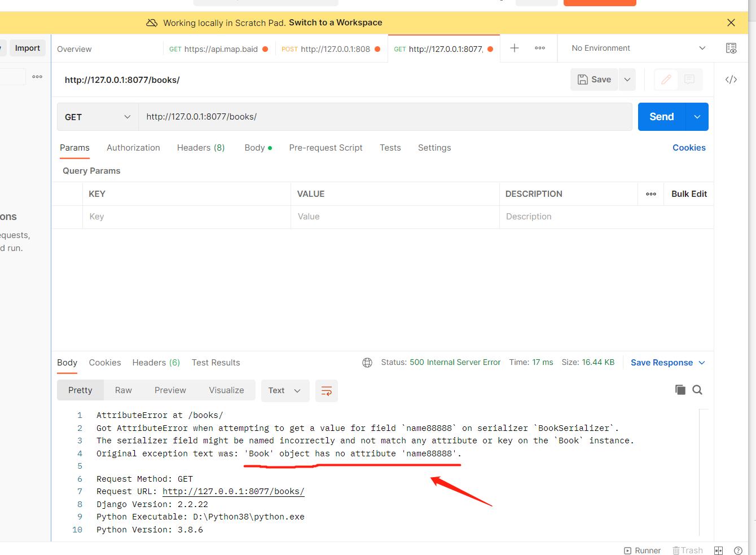This screenshot has width=756, height=555.
Task: Copy response body to clipboard
Action: 680,390
